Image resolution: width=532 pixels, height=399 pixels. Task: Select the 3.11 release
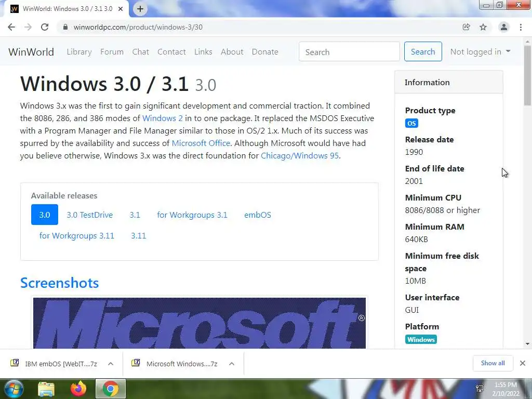click(x=138, y=235)
